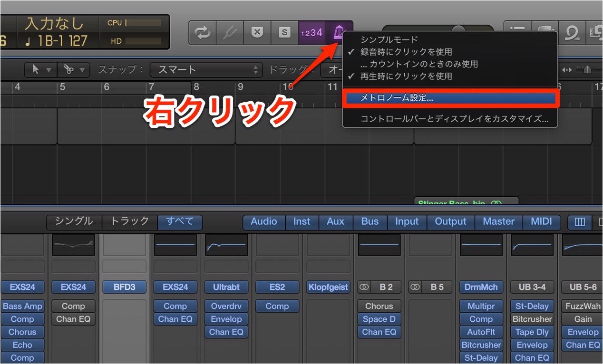Toggle the Output channel filter

451,221
